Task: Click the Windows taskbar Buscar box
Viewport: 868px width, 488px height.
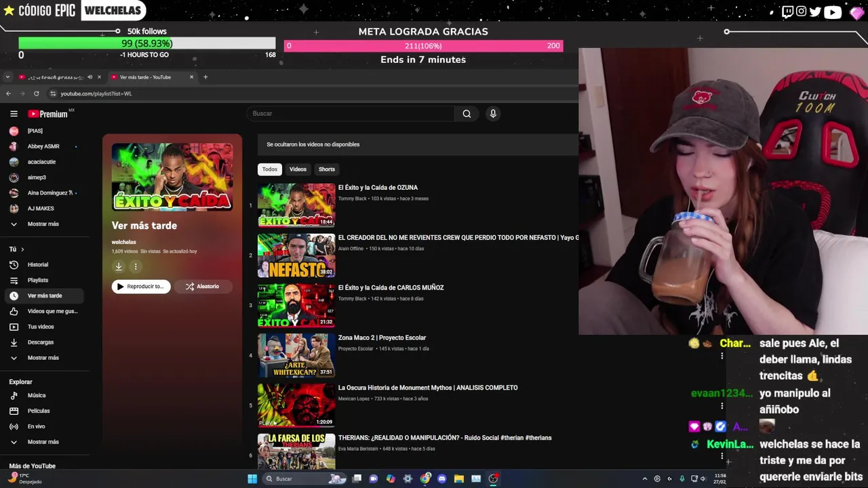Action: point(304,479)
